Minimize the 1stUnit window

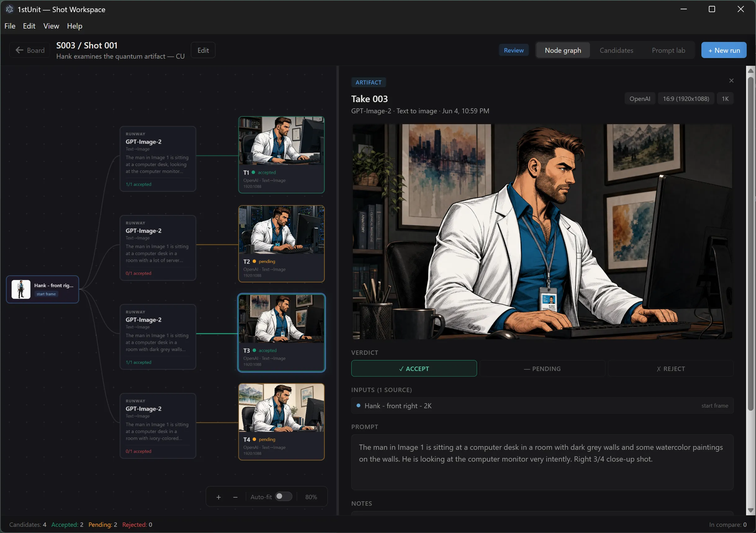point(684,9)
